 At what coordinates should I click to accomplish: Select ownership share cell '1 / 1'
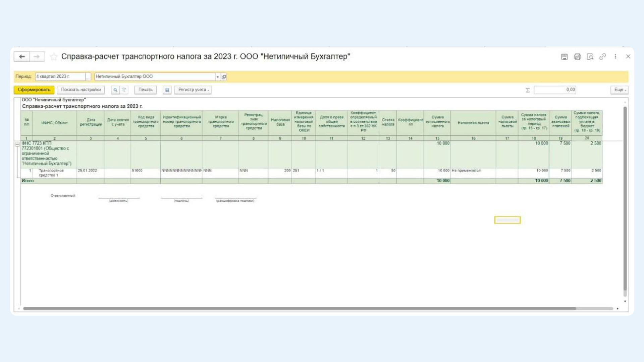(331, 173)
